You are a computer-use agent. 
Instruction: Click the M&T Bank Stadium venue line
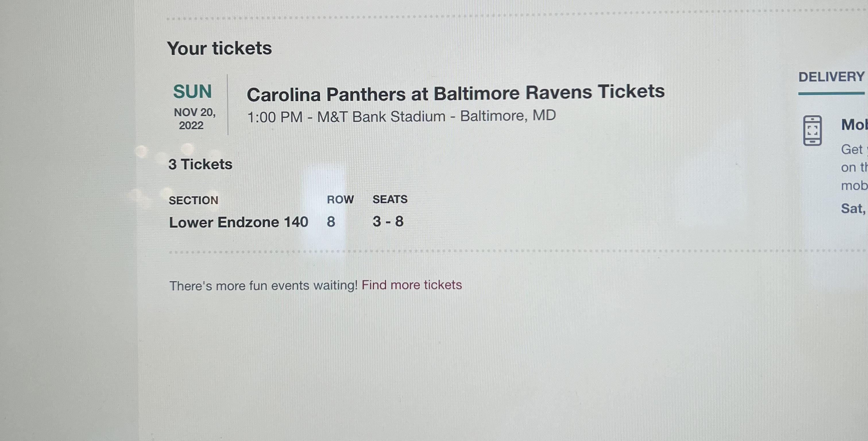point(401,116)
